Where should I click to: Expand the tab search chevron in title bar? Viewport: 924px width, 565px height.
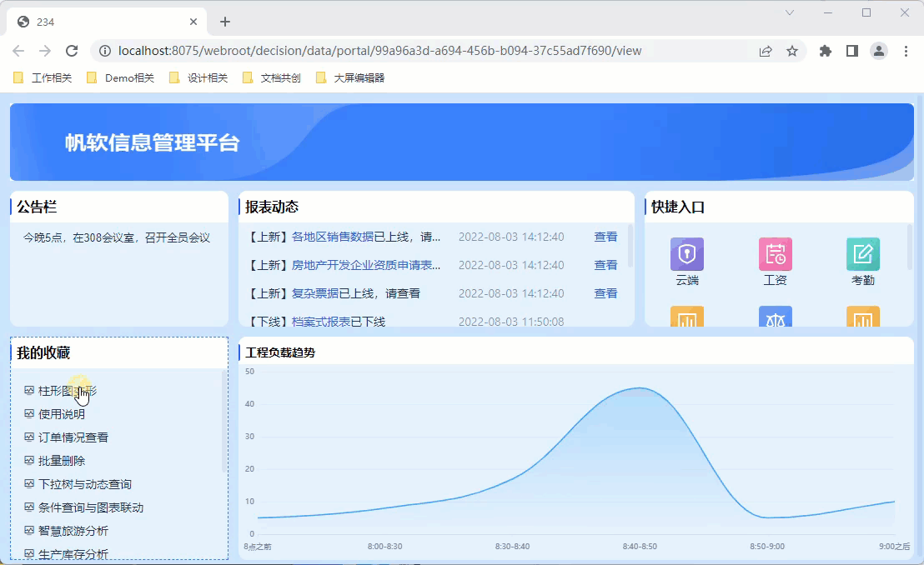point(790,12)
